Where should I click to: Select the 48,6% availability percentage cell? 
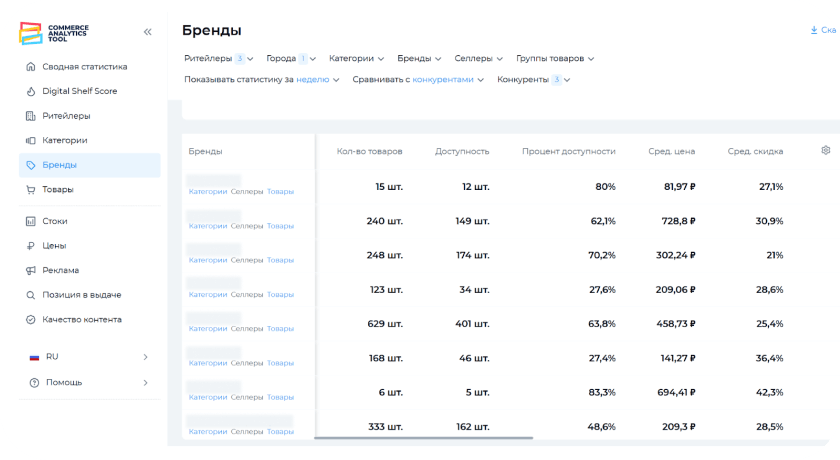(602, 427)
